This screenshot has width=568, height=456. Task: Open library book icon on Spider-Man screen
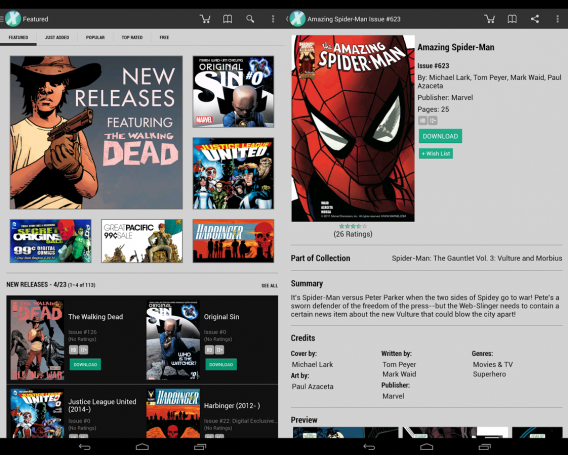point(512,19)
